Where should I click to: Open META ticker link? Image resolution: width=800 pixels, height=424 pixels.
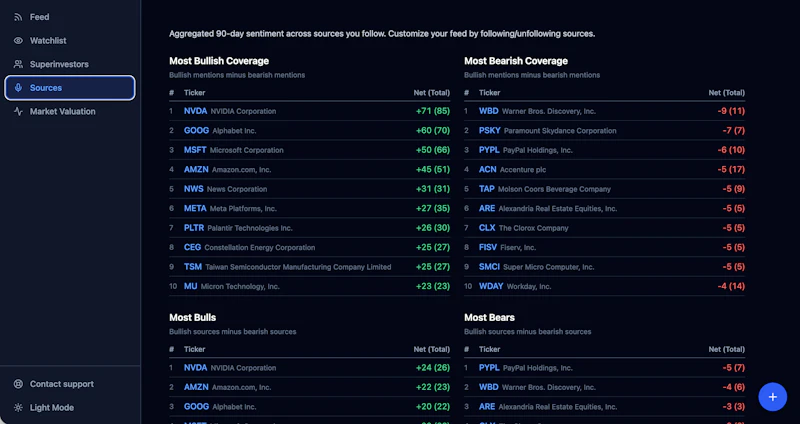(x=195, y=208)
